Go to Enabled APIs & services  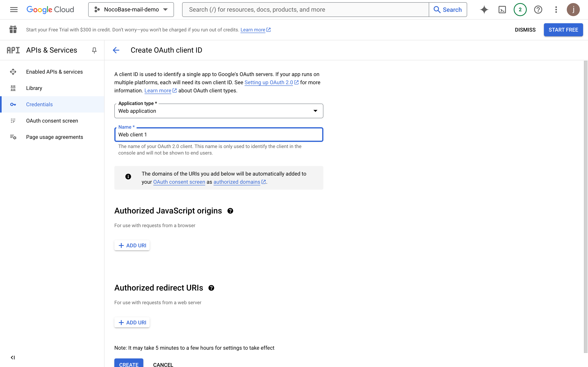point(55,72)
